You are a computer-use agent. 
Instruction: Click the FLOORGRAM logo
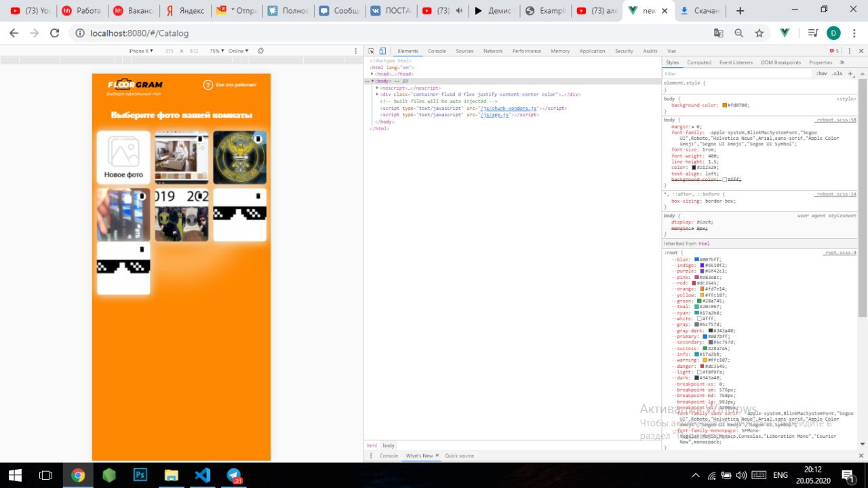[135, 85]
